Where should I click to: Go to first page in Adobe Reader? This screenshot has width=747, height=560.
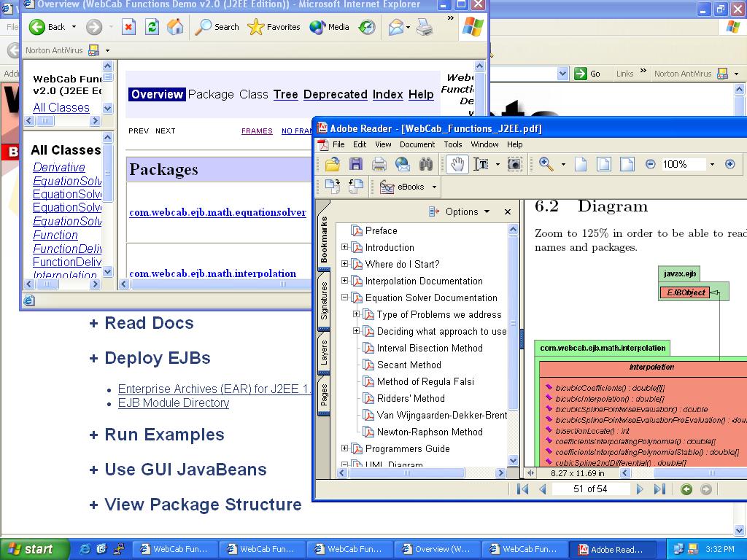tap(522, 489)
